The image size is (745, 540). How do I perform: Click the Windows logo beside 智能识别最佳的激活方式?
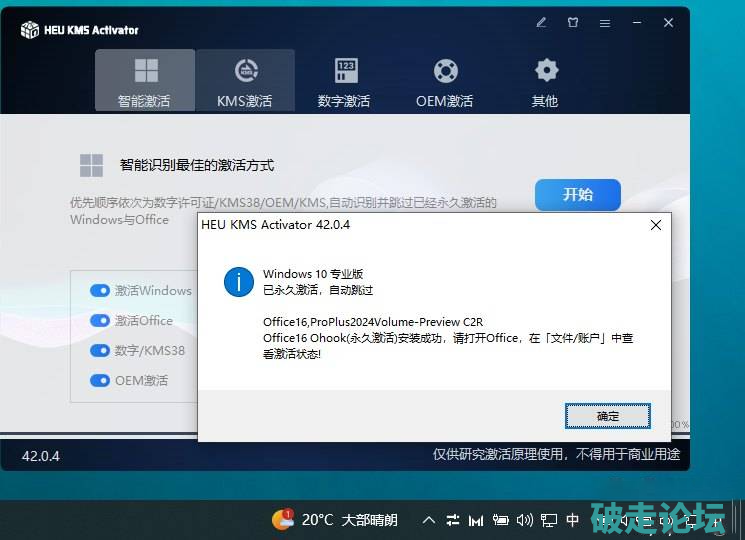pos(91,165)
